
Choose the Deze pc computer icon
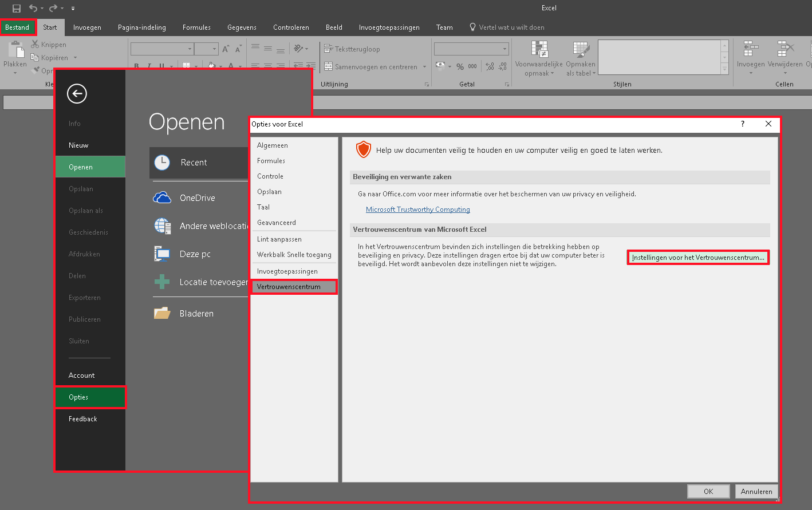pyautogui.click(x=163, y=254)
